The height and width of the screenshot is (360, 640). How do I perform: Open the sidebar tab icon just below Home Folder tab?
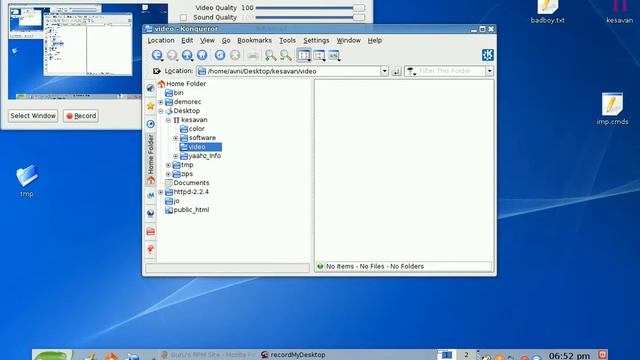click(151, 196)
